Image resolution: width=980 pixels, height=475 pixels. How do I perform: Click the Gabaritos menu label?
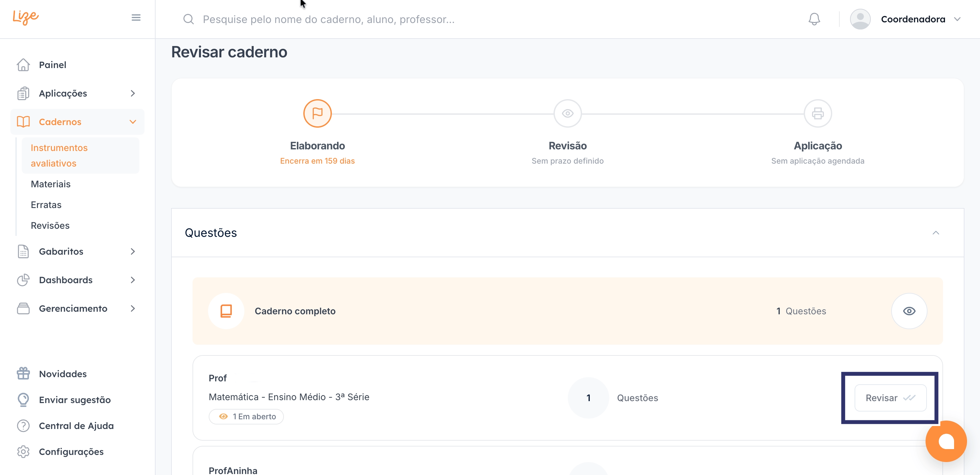click(61, 251)
